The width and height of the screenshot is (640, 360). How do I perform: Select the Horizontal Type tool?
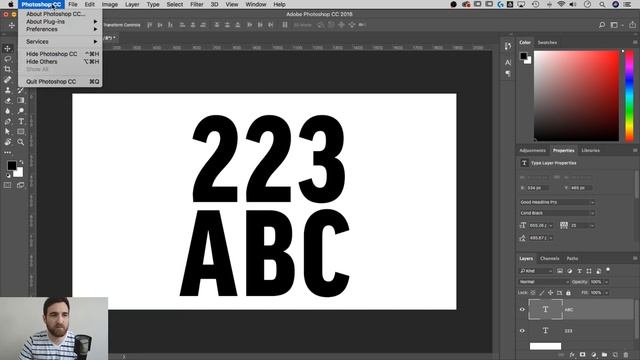pyautogui.click(x=20, y=121)
